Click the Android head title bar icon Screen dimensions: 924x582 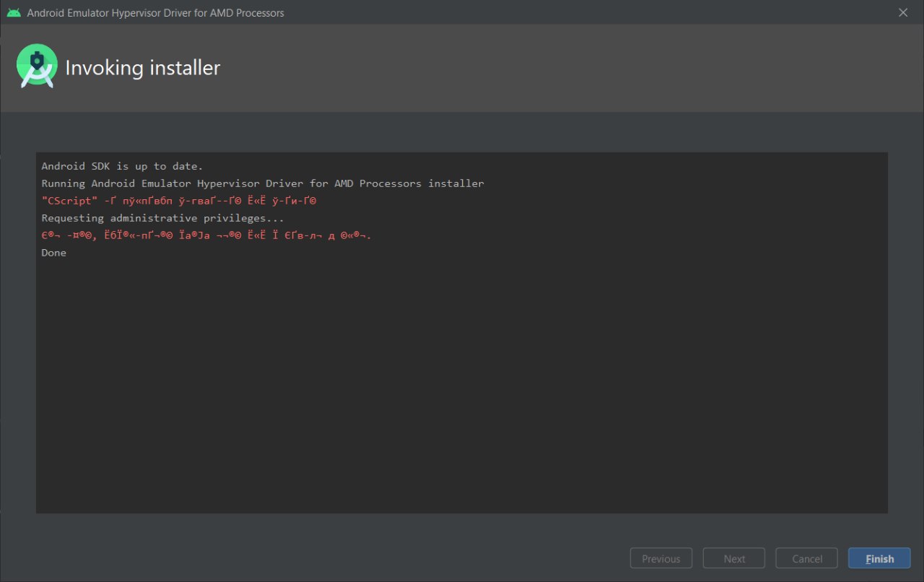coord(14,13)
